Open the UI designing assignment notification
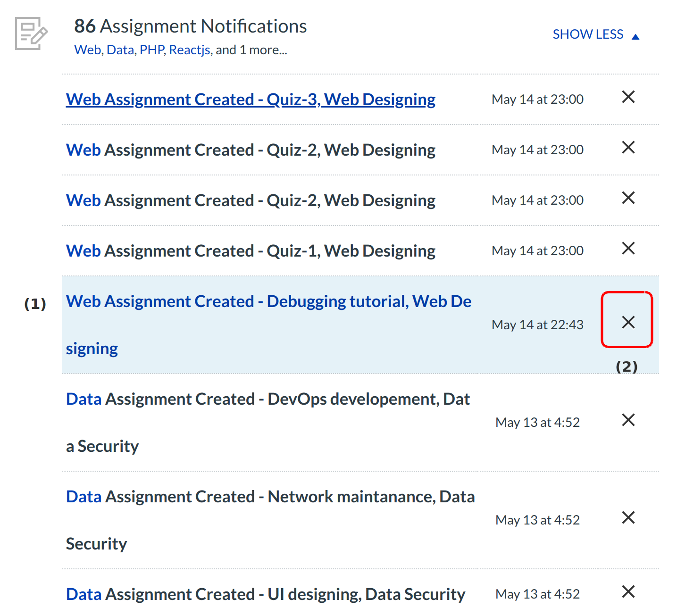Viewport: 677px width, 616px height. tap(265, 595)
